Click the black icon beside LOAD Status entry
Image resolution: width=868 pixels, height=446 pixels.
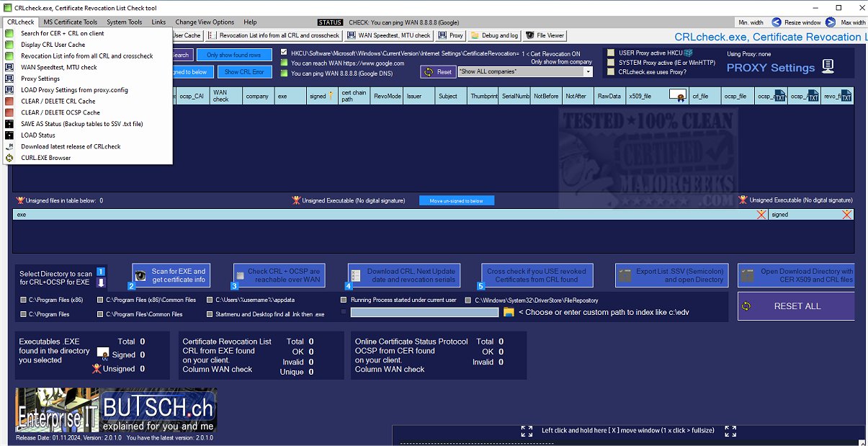[9, 135]
